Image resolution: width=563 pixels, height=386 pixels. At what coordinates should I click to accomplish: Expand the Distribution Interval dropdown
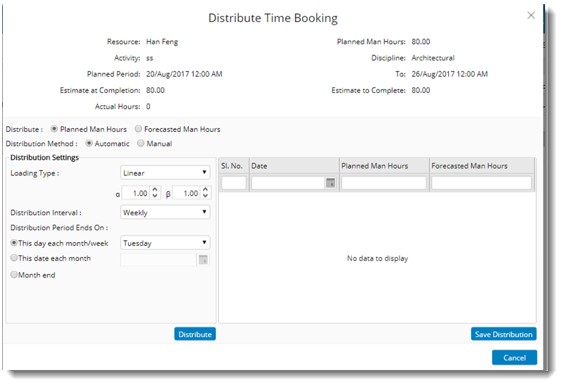[x=165, y=212]
